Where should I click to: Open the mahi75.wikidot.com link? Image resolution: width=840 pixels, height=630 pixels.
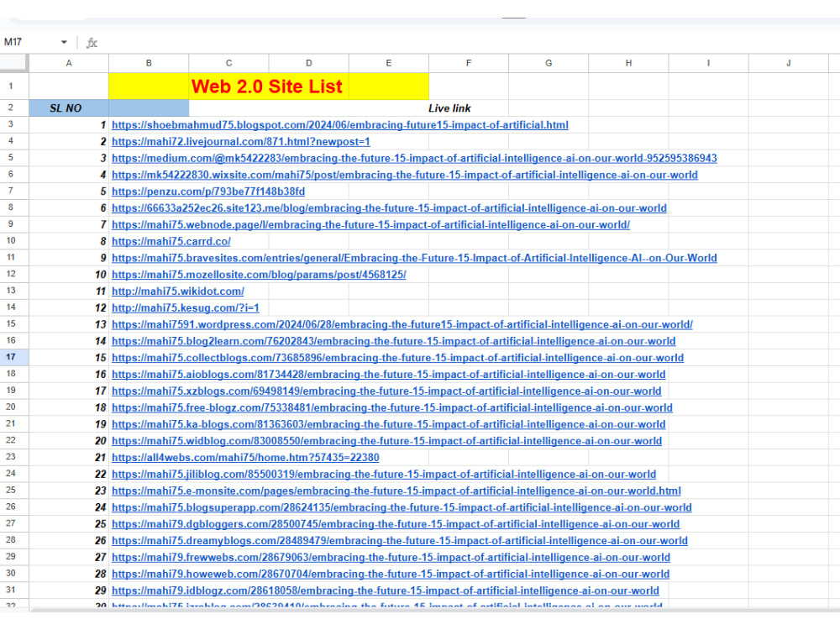point(178,291)
